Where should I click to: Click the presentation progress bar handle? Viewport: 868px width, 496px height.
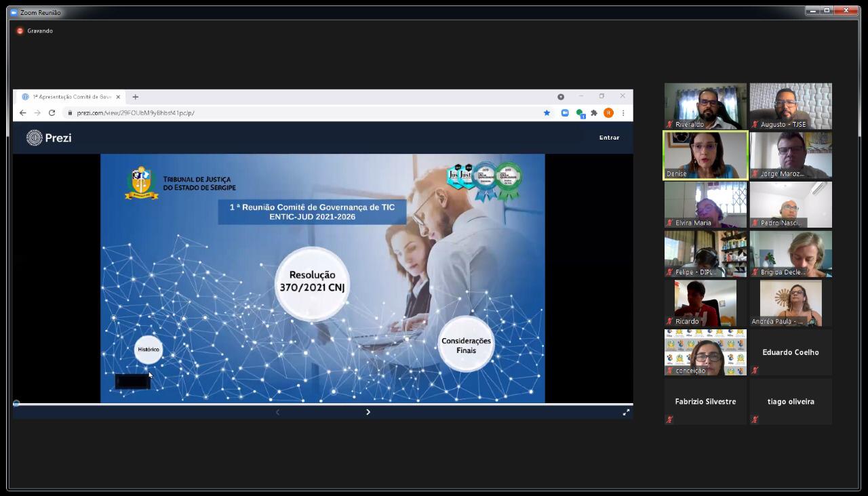16,404
